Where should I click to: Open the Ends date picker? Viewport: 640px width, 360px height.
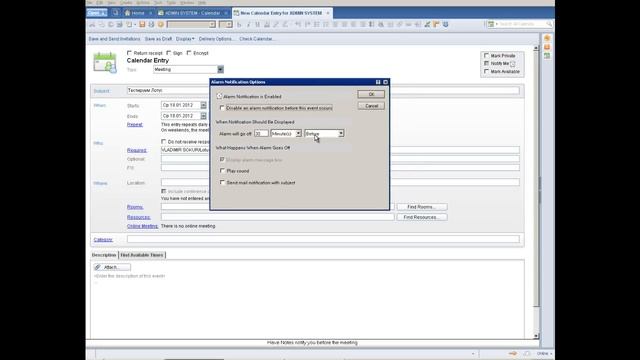pos(203,116)
